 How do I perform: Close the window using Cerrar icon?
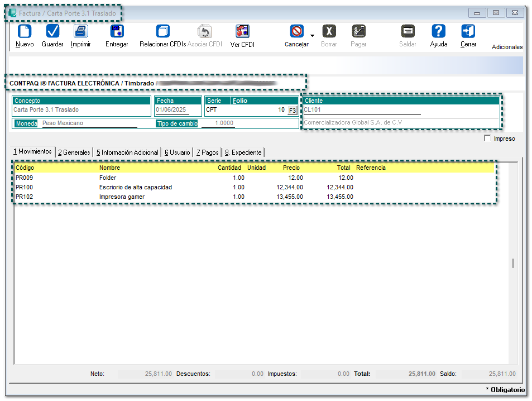(468, 32)
